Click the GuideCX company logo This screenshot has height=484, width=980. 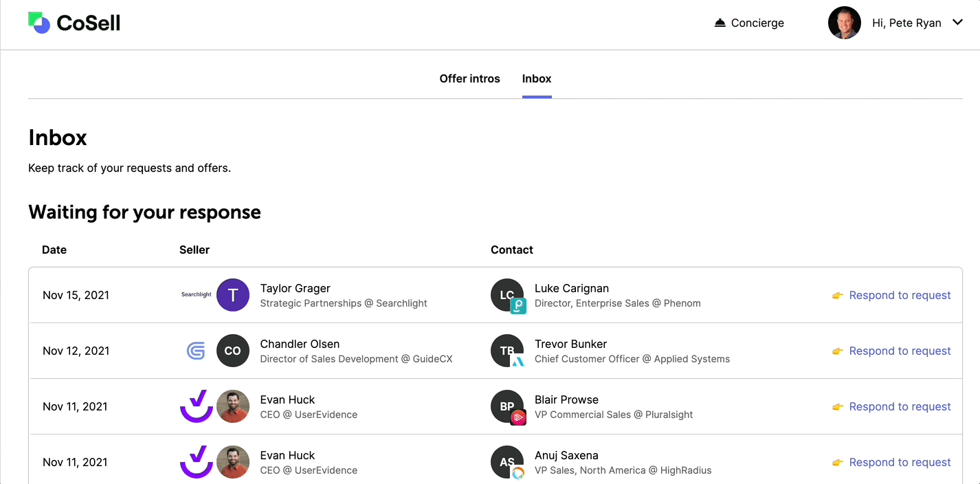[197, 351]
